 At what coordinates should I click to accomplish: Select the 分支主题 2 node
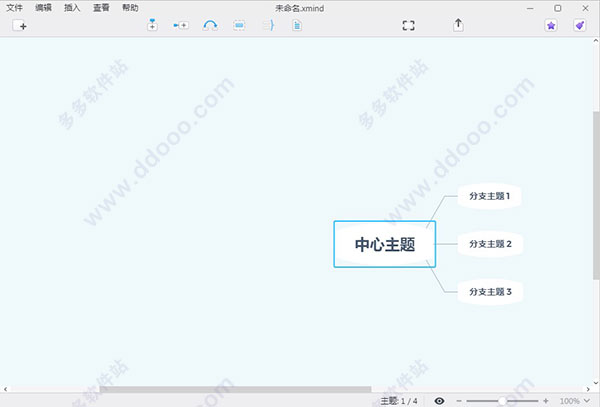(490, 244)
